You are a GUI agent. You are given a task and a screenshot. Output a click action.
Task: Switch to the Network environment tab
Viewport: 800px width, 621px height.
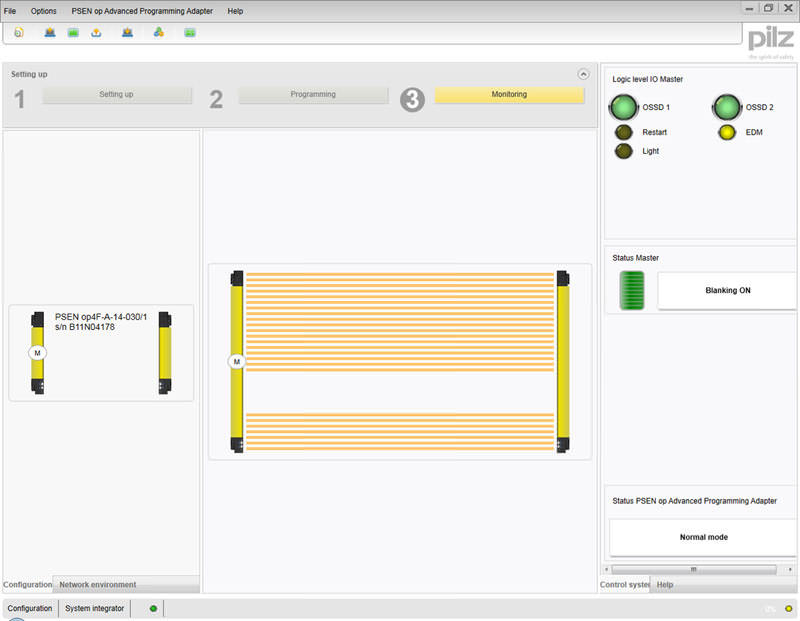[x=97, y=585]
